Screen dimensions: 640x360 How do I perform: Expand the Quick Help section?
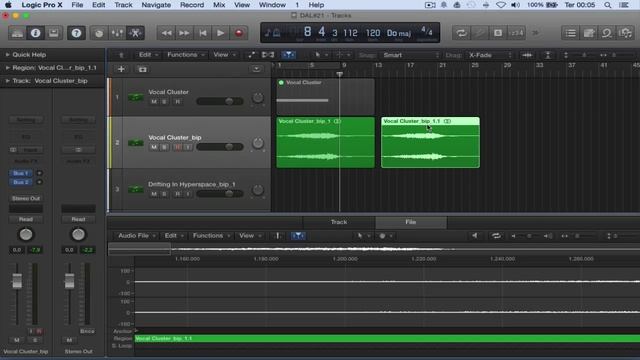(x=7, y=54)
